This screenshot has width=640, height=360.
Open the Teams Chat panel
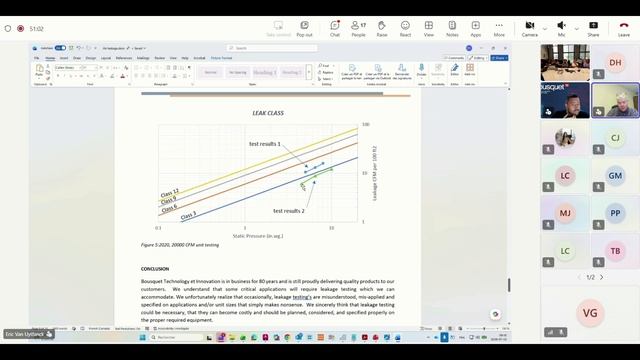(x=335, y=29)
